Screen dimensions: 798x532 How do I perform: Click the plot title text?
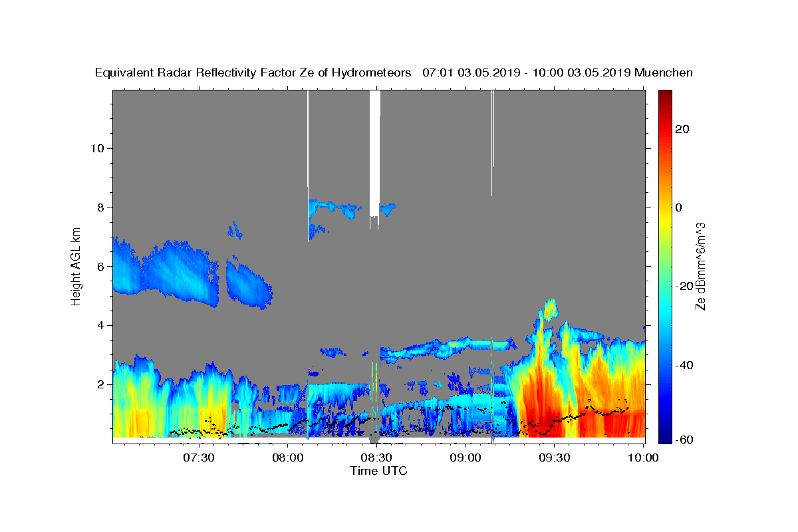394,72
